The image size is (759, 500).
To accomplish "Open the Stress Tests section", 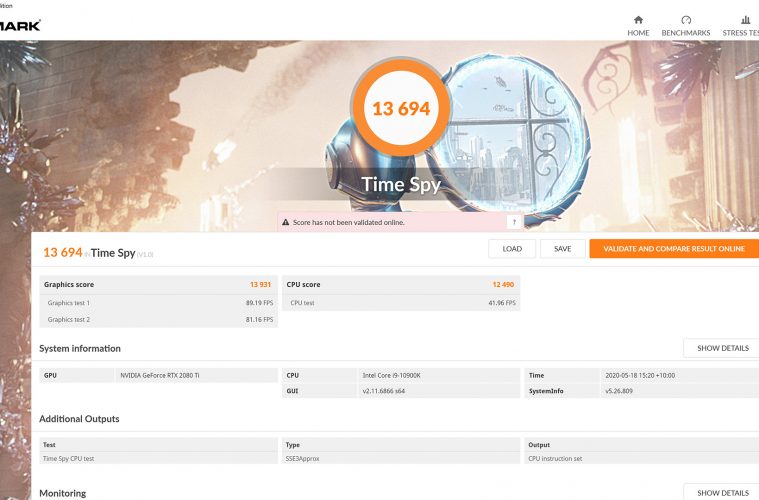I will tap(741, 26).
